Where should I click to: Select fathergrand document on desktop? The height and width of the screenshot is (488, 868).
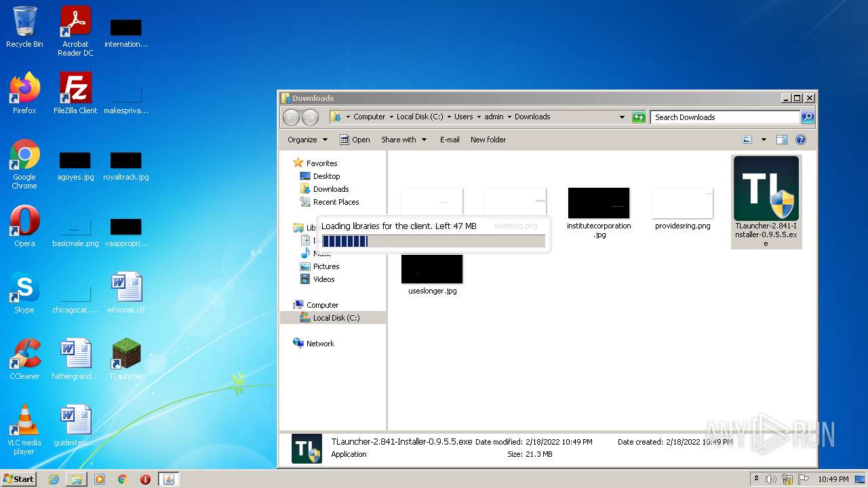pos(75,359)
